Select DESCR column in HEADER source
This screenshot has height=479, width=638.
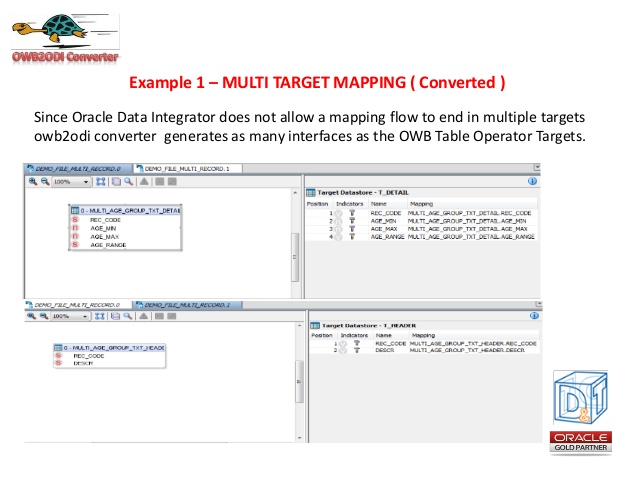[83, 363]
